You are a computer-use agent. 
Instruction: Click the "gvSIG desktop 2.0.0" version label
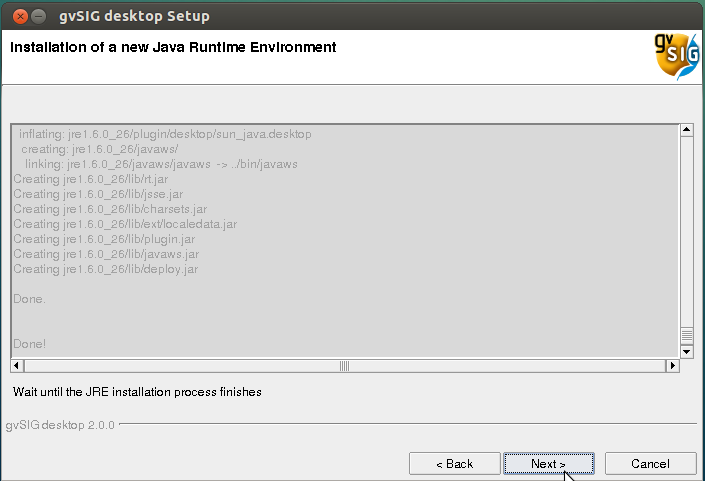pos(60,425)
